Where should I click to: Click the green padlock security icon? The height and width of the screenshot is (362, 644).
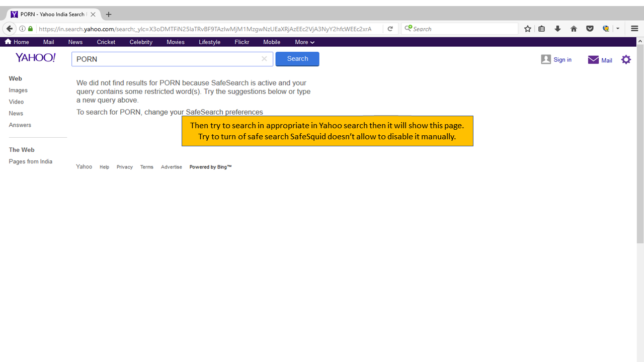click(x=30, y=29)
